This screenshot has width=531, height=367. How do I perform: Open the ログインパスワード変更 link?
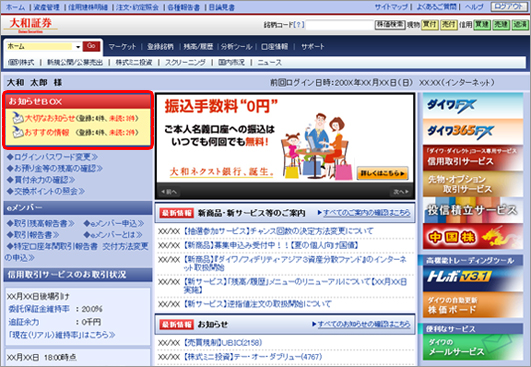pyautogui.click(x=52, y=157)
